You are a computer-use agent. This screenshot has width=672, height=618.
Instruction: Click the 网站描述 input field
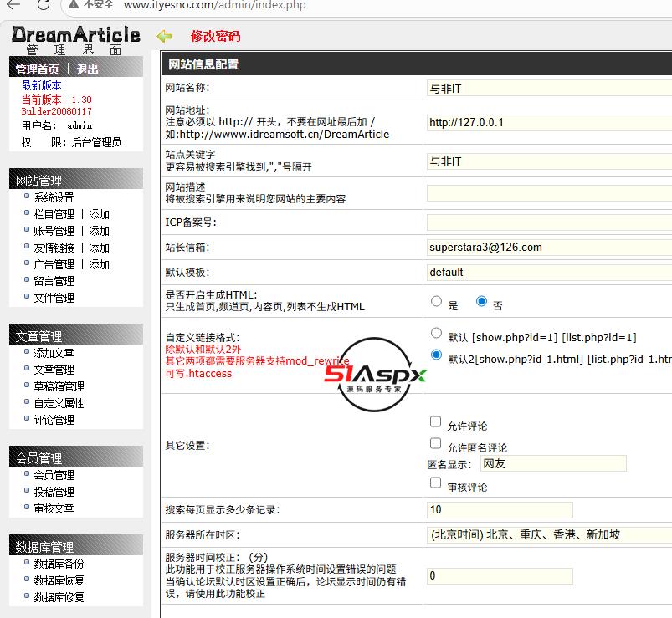point(549,192)
